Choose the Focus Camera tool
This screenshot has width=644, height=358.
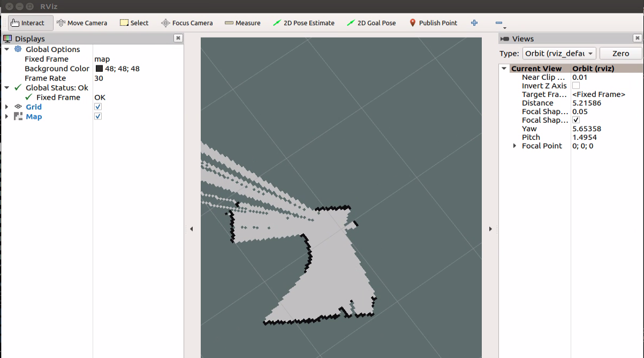pyautogui.click(x=187, y=23)
